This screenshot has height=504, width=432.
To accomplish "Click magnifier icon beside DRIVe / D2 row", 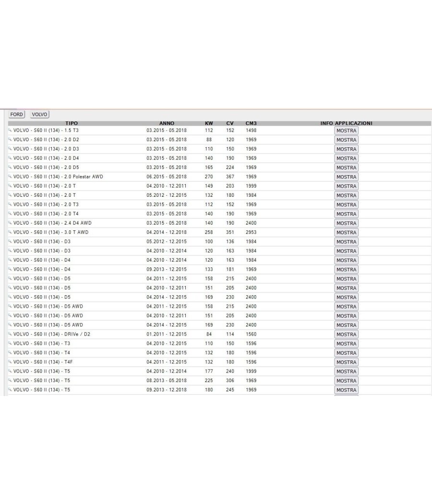I will (x=10, y=334).
